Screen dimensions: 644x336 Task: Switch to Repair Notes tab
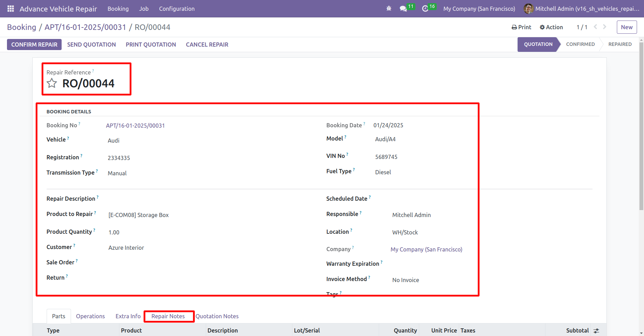coord(168,316)
